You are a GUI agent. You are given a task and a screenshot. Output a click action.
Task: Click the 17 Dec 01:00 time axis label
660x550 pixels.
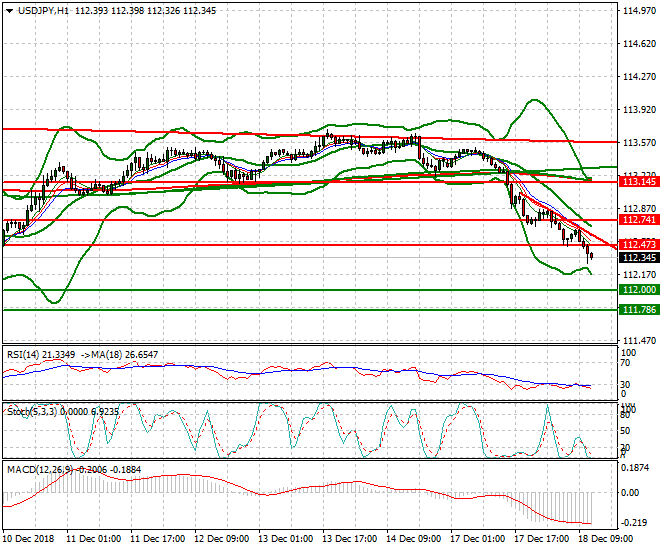478,539
